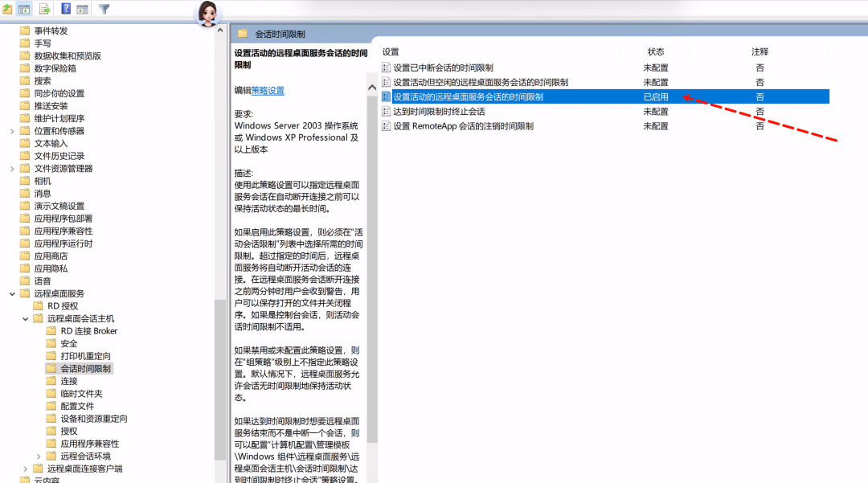Image resolution: width=868 pixels, height=483 pixels.
Task: Click the description pane vertical scrollbar thumb
Action: pos(372,268)
